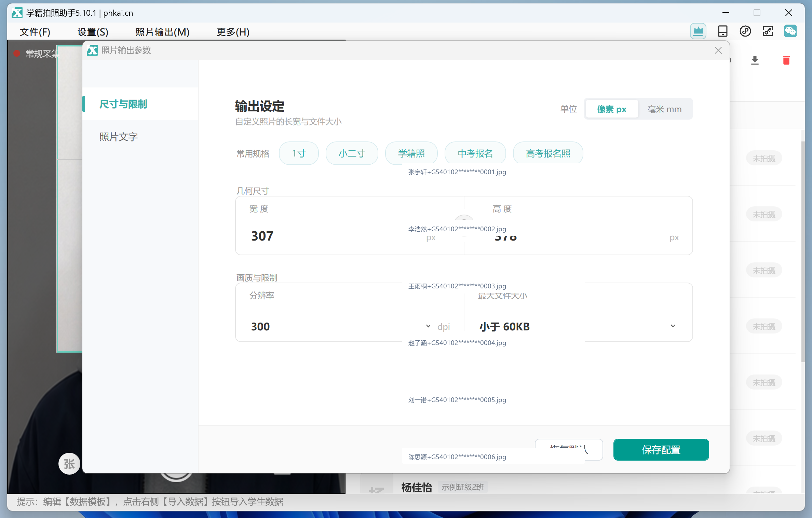Image resolution: width=812 pixels, height=518 pixels.
Task: Click the 常规采集 mode label
Action: tap(42, 53)
